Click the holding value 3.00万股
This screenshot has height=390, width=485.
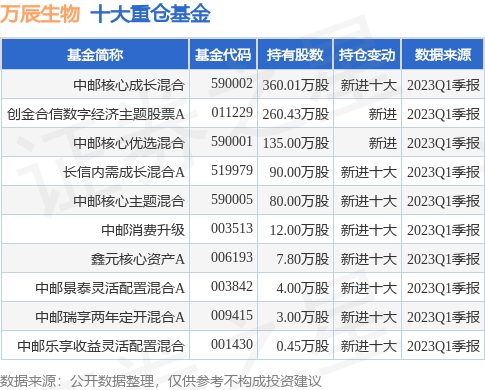coord(303,317)
